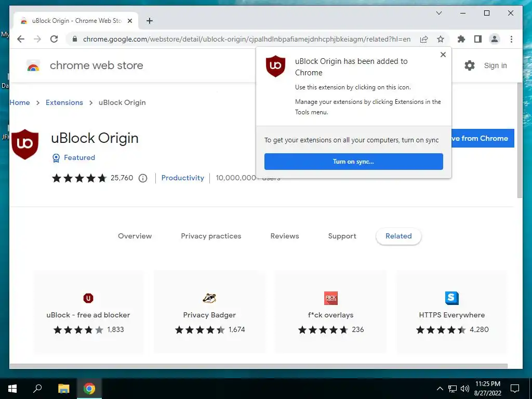Image resolution: width=532 pixels, height=399 pixels.
Task: Switch to the Overview tab
Action: pos(135,236)
